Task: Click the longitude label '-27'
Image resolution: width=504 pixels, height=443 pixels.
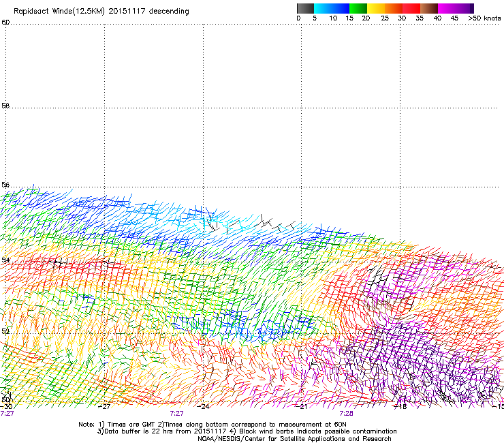Action: click(x=104, y=407)
